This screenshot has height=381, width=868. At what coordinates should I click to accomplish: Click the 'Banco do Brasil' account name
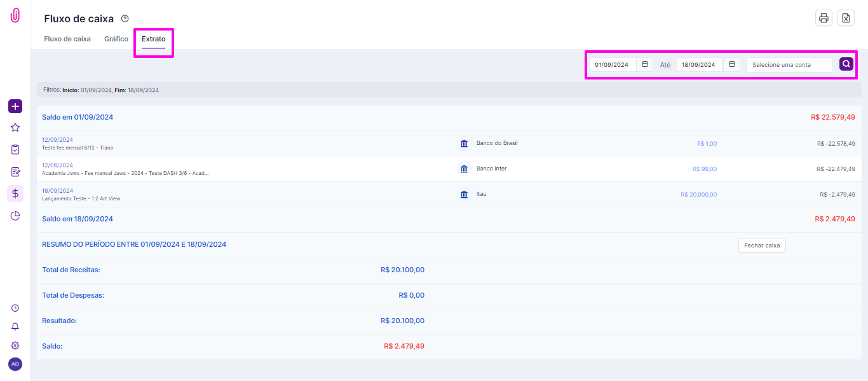coord(497,143)
